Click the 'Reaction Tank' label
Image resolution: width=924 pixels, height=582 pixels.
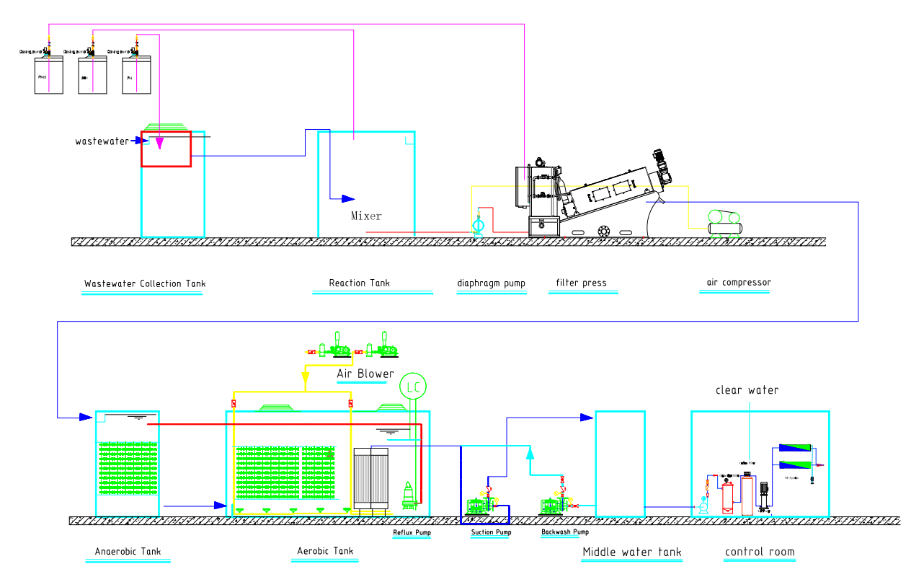[x=360, y=283]
